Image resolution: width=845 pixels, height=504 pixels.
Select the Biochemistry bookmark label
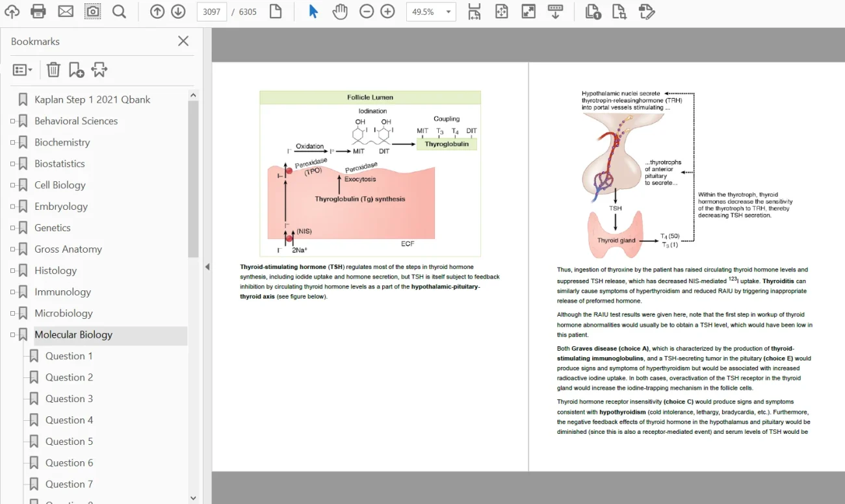62,142
